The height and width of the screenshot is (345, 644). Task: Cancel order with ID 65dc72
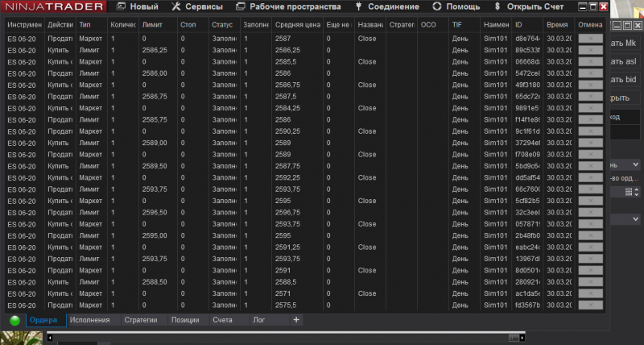(x=590, y=97)
